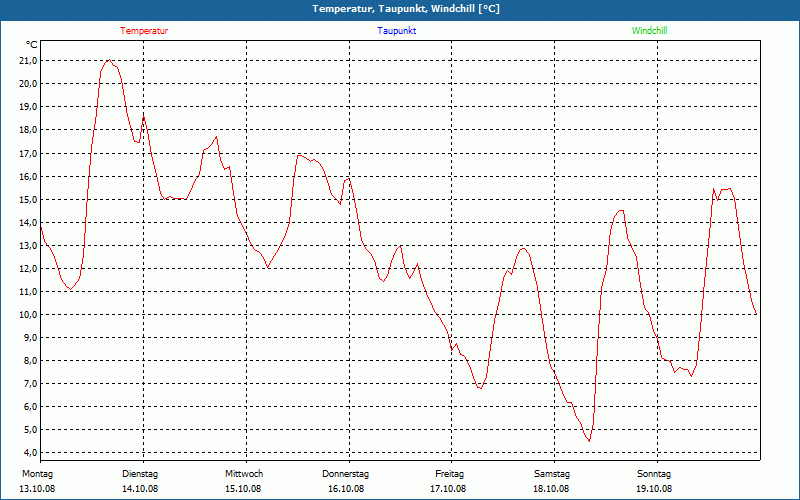The image size is (800, 500).
Task: Click the Dienstag day label
Action: [140, 474]
